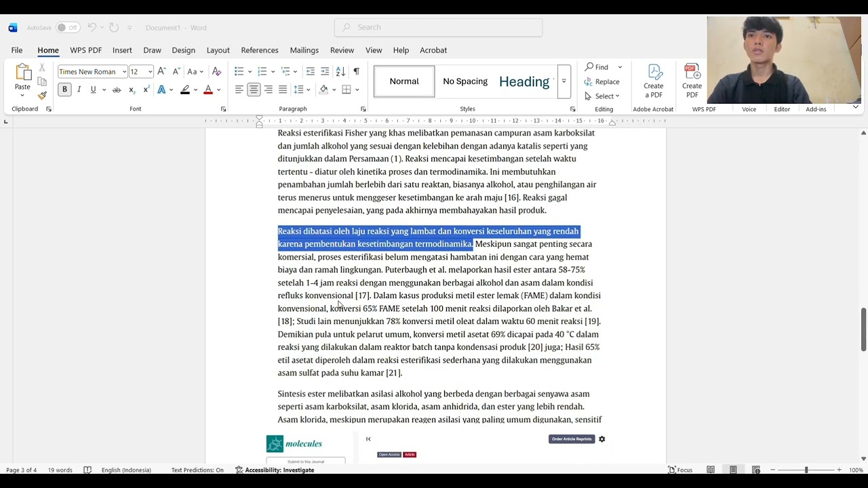Click the WPS Create PDF icon
The image size is (868, 488).
click(692, 81)
